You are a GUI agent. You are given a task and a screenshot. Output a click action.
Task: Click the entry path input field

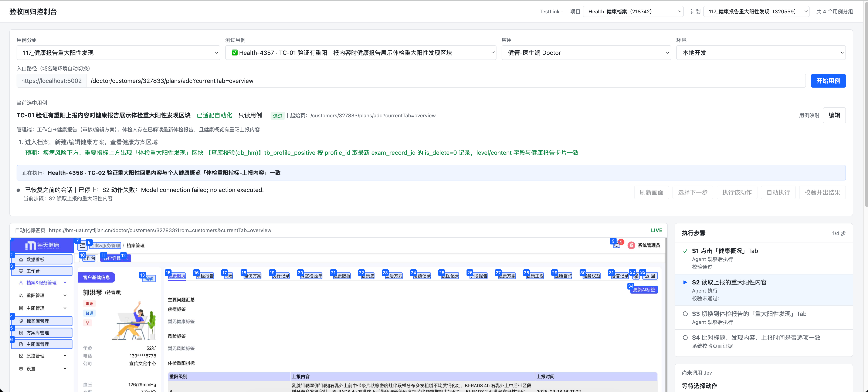tap(445, 81)
